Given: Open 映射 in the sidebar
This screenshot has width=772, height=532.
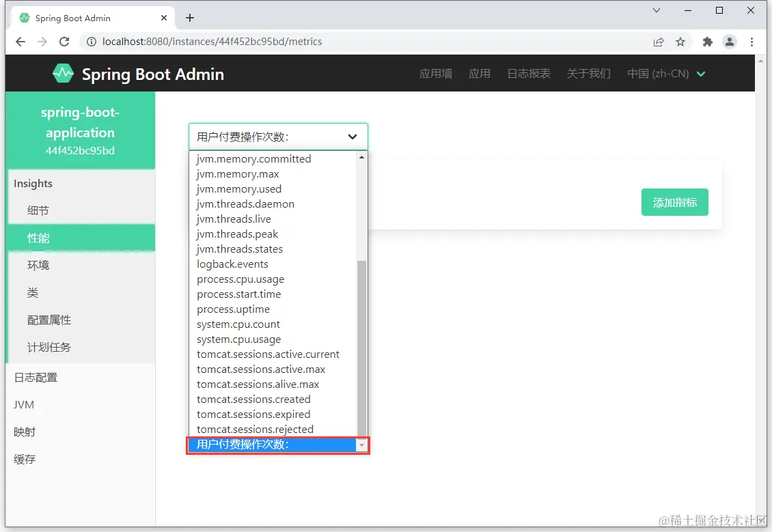Looking at the screenshot, I should point(80,432).
